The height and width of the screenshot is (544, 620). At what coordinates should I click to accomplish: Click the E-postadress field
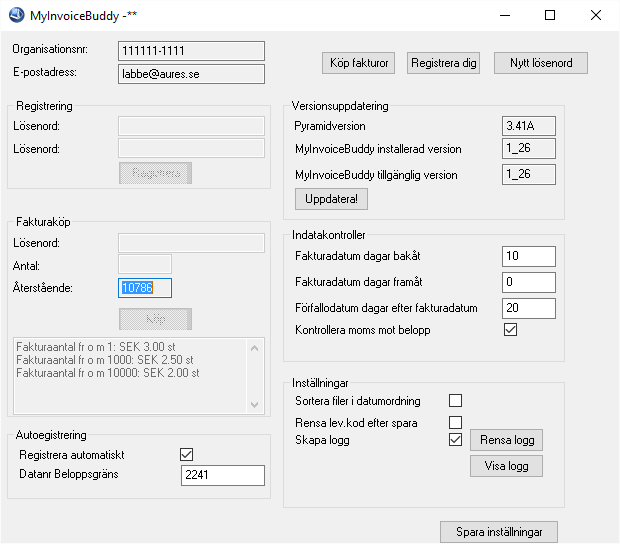[191, 74]
